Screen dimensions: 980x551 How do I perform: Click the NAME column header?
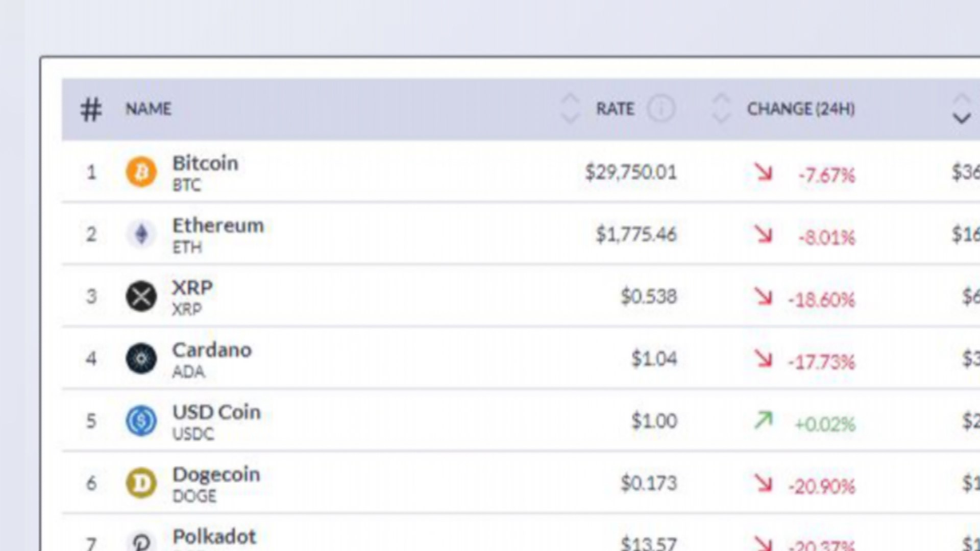pos(149,109)
